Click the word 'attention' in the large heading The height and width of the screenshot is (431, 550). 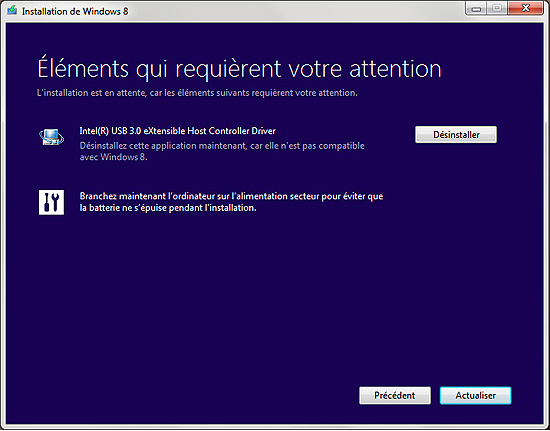click(x=395, y=69)
